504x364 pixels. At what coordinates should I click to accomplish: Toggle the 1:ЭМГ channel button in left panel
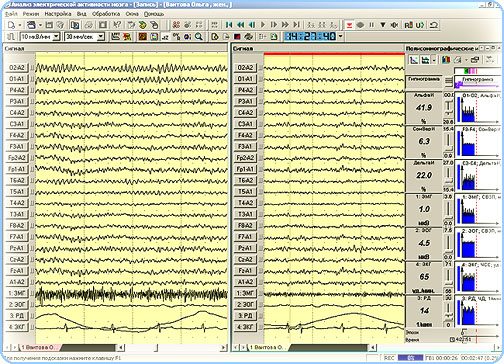(x=17, y=293)
